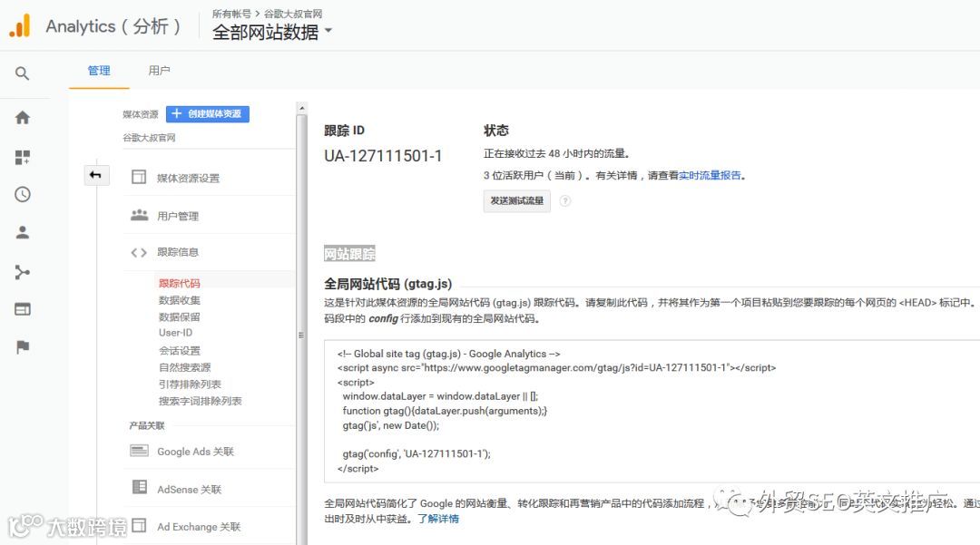Click the admin column scrollbar up arrow
The image size is (980, 545).
click(302, 108)
